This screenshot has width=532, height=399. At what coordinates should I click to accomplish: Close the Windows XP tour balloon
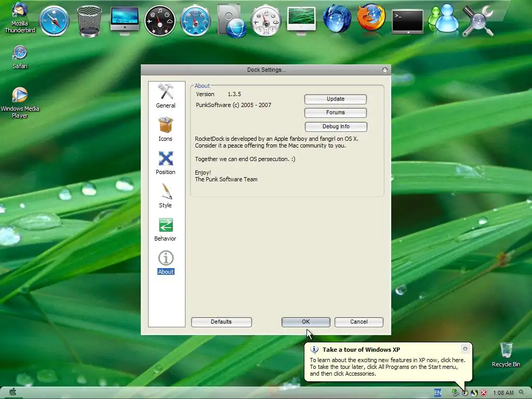465,349
